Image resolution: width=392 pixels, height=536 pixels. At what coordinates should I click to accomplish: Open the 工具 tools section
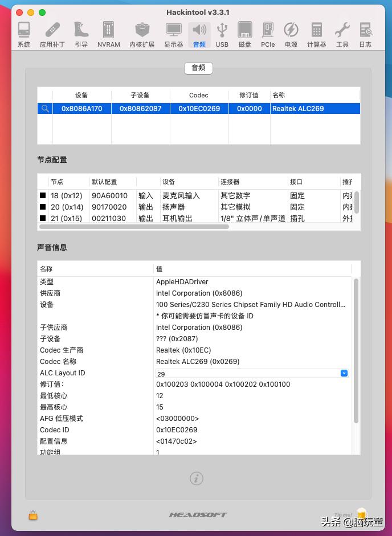tap(342, 35)
